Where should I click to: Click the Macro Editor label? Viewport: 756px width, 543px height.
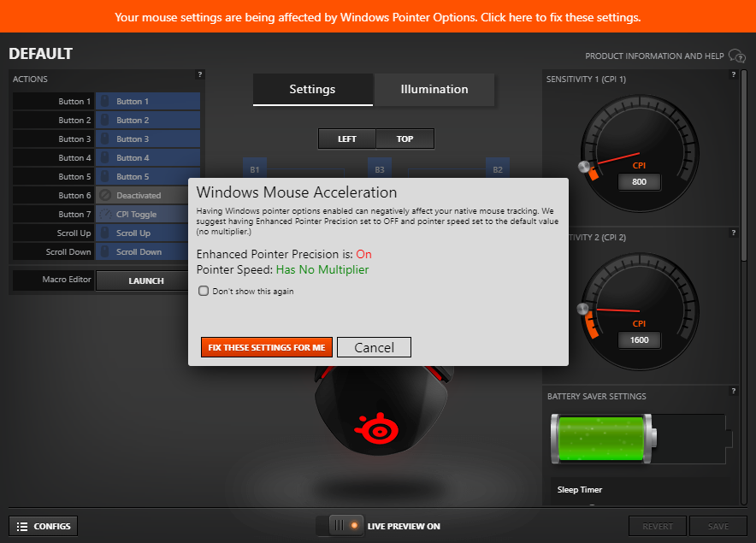pyautogui.click(x=67, y=280)
